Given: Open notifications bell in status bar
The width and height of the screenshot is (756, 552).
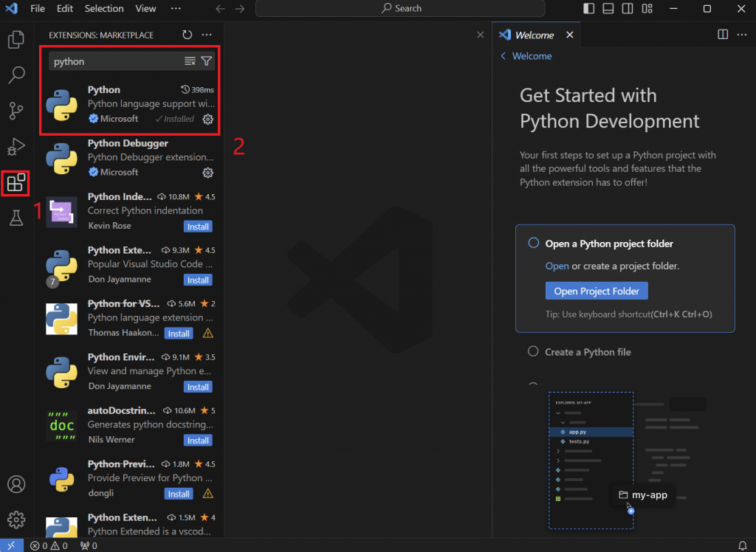Looking at the screenshot, I should click(743, 546).
